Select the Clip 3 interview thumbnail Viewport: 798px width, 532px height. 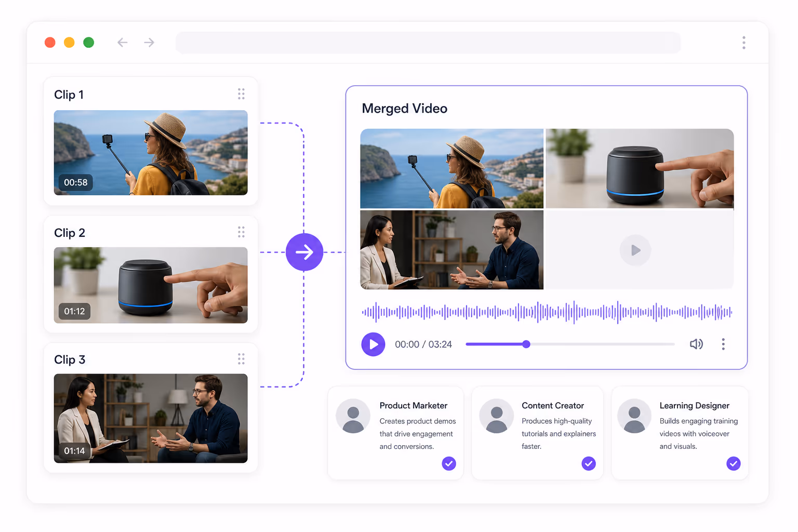[151, 418]
